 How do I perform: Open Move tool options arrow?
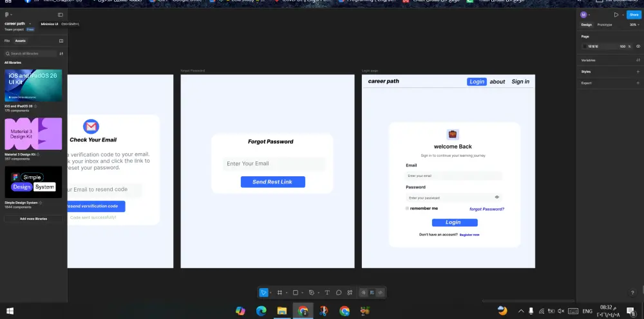pyautogui.click(x=270, y=293)
